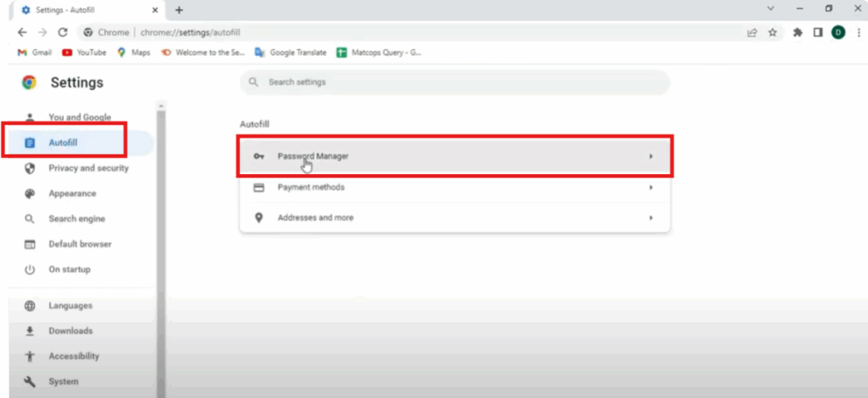Open the YouTube bookmark
Viewport: 868px width, 398px height.
(x=84, y=53)
